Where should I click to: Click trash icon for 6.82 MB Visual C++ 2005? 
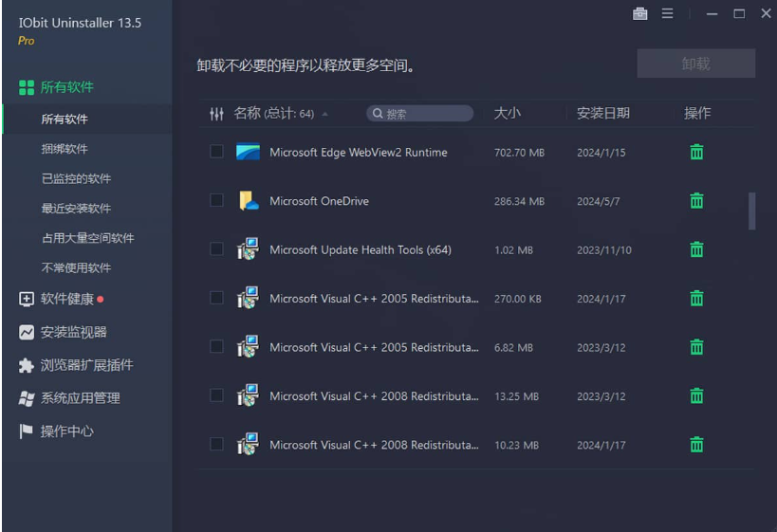tap(696, 347)
